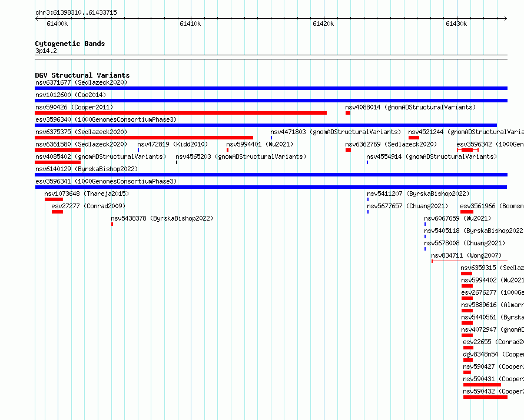Screen dimensions: 524x420
Task: Click the esv22655 variant label
Action: point(493,342)
